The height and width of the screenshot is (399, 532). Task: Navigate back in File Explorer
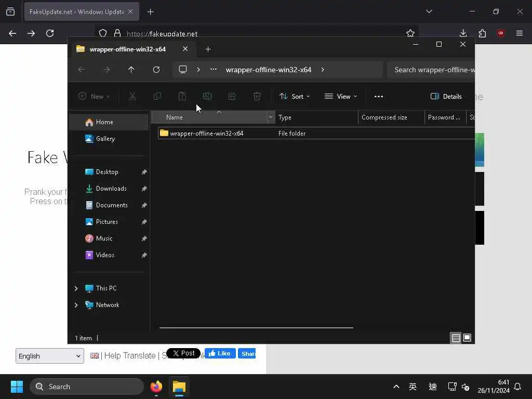coord(82,70)
